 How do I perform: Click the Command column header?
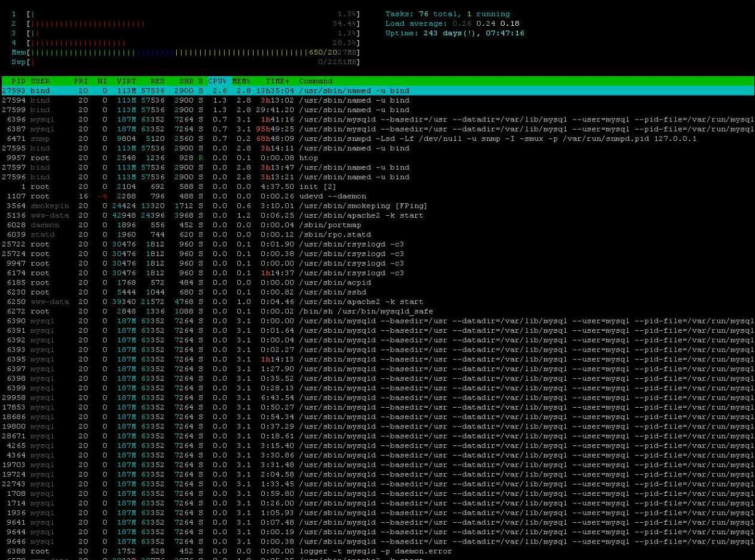pos(316,81)
